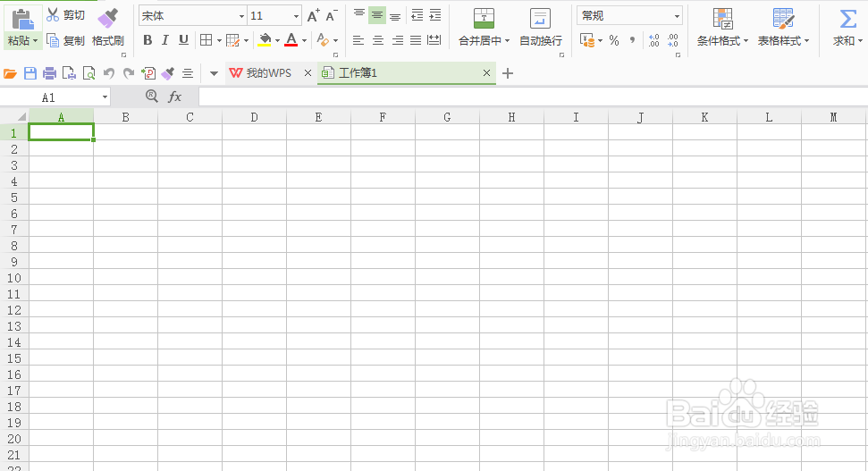Decrease decimal places

(x=672, y=40)
